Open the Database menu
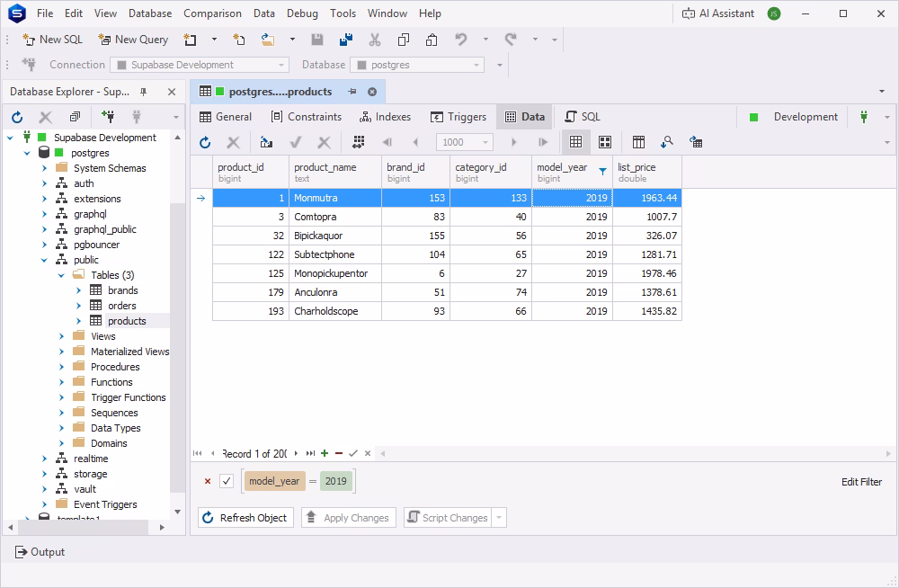Screen dimensions: 899x588 coord(150,13)
